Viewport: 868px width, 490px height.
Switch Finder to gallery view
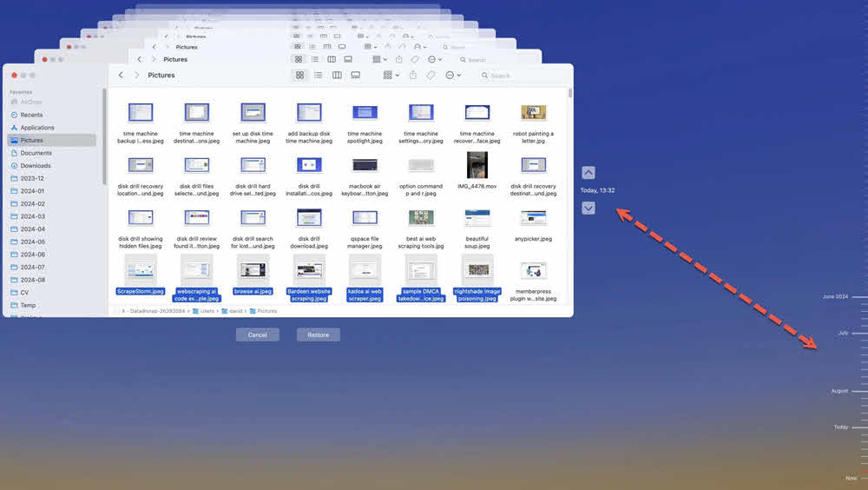355,75
